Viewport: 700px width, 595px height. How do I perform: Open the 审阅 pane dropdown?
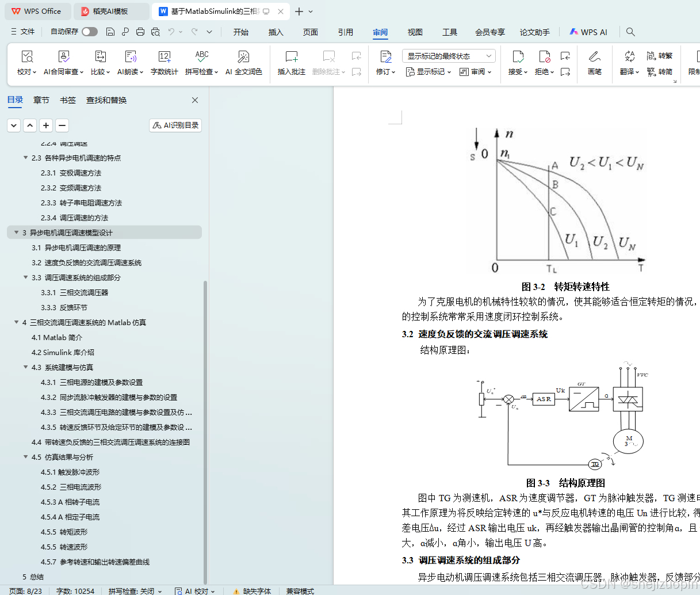coord(476,72)
